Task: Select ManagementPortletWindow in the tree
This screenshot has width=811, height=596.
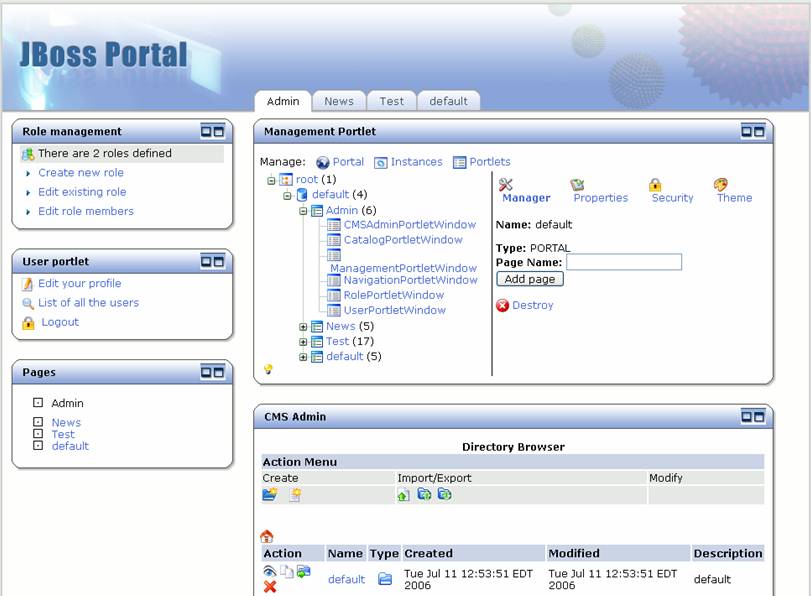Action: (x=403, y=268)
